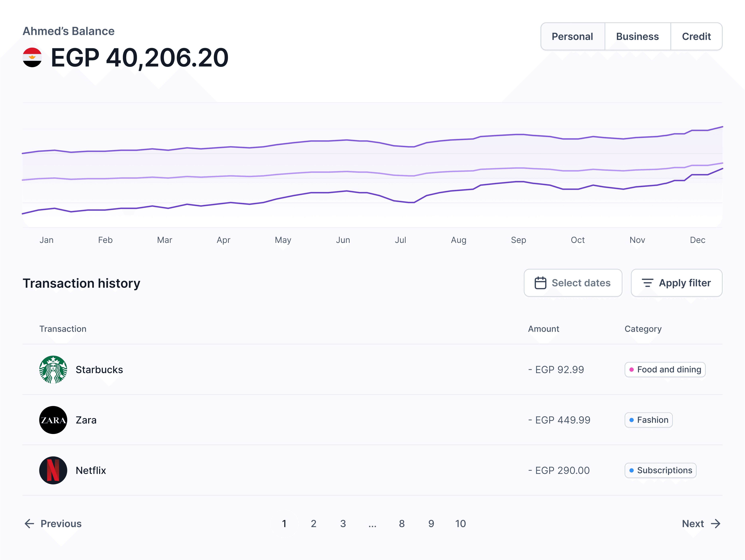The width and height of the screenshot is (745, 560).
Task: Jump to page 10 of transactions
Action: tap(460, 524)
